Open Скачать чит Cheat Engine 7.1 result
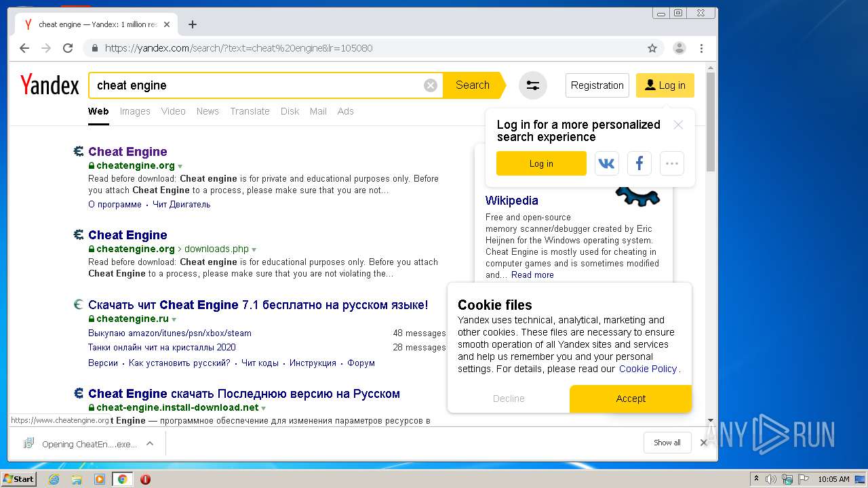Image resolution: width=868 pixels, height=488 pixels. [x=258, y=305]
